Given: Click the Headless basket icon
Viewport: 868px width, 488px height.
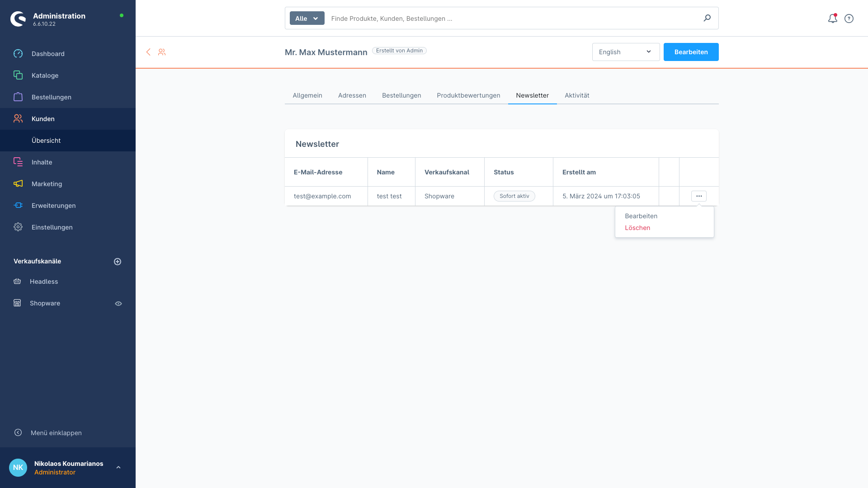Looking at the screenshot, I should (17, 282).
